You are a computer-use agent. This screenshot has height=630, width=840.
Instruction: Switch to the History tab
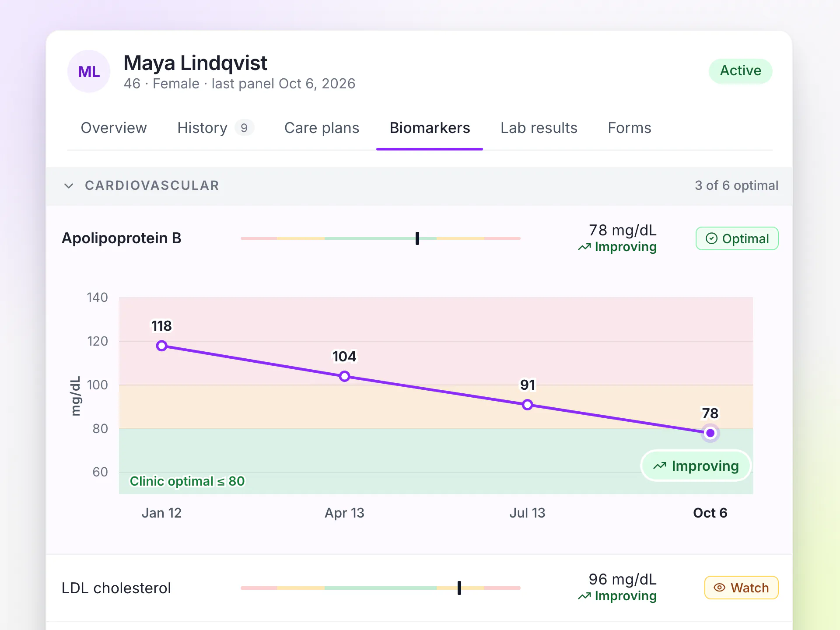click(215, 128)
